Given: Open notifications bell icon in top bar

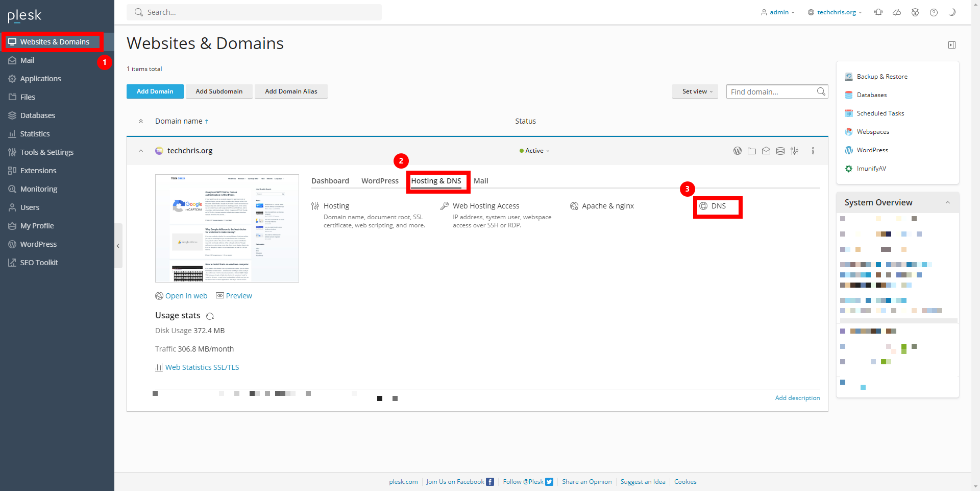Looking at the screenshot, I should (x=878, y=12).
